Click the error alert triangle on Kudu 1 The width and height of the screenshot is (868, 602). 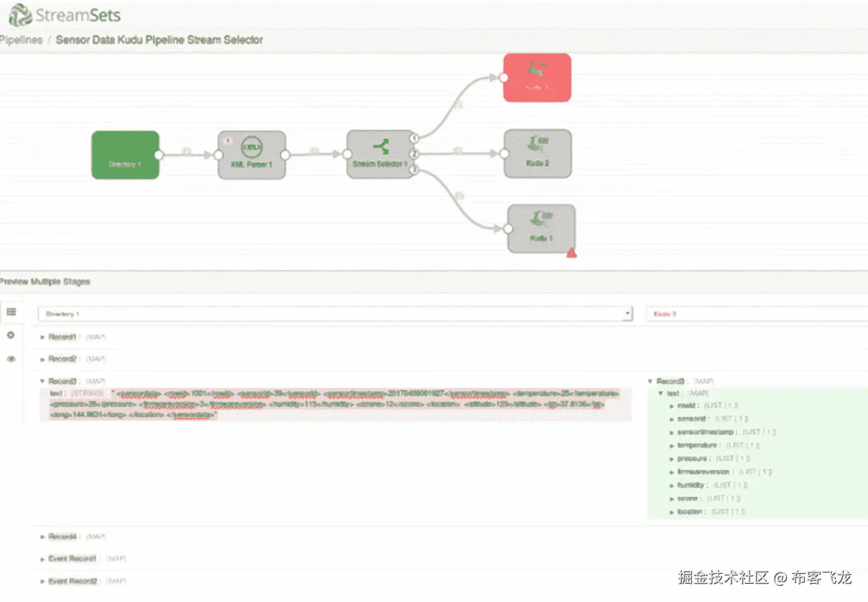[571, 252]
